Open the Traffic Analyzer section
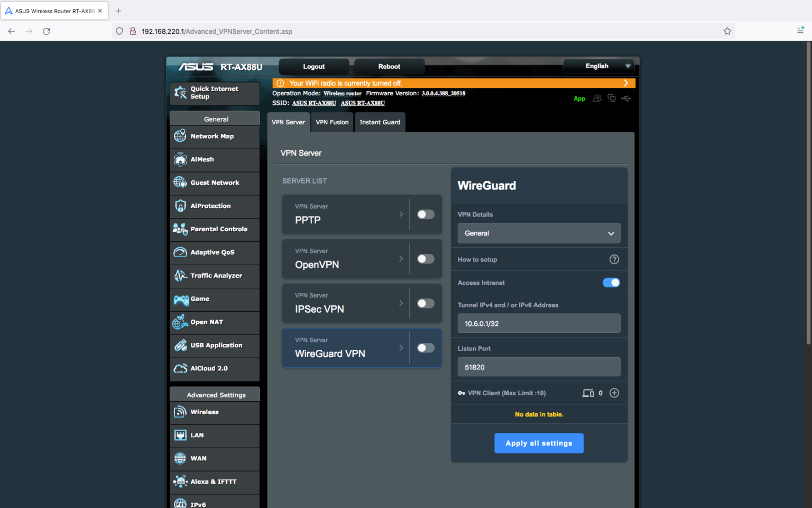Image resolution: width=812 pixels, height=508 pixels. coord(216,276)
